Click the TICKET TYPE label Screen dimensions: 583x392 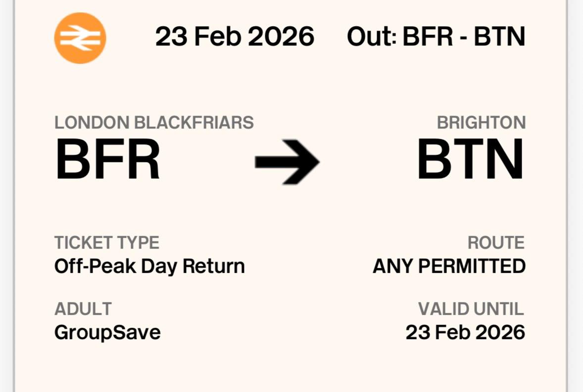coord(107,243)
